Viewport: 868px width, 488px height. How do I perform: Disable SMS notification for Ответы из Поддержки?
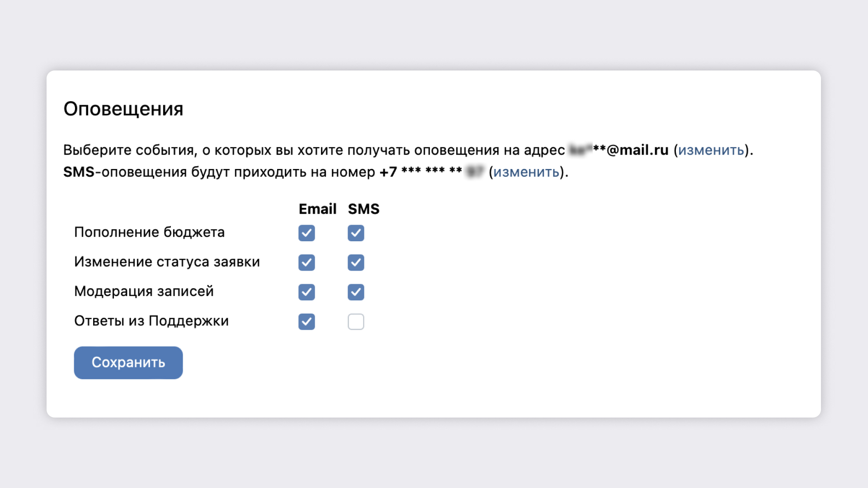click(x=355, y=322)
